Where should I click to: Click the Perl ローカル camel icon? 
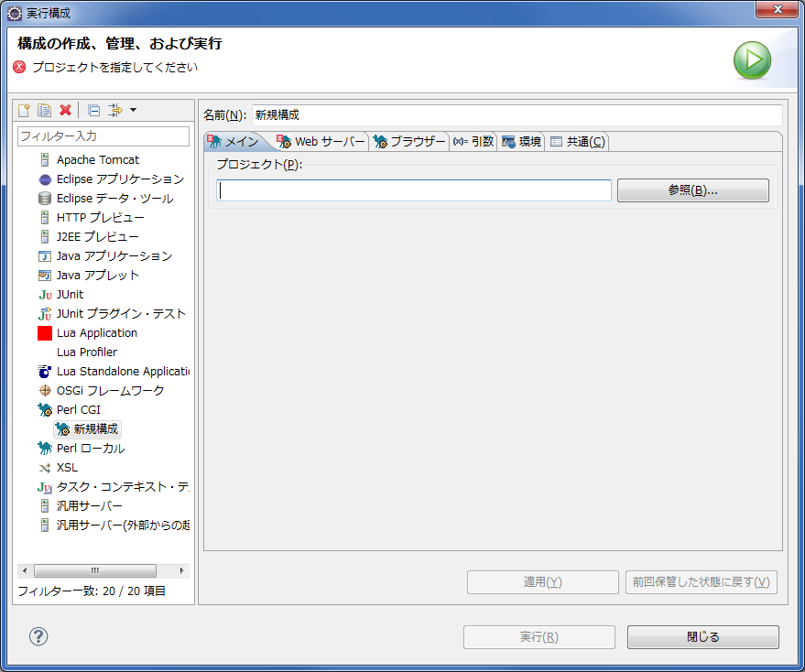[45, 449]
